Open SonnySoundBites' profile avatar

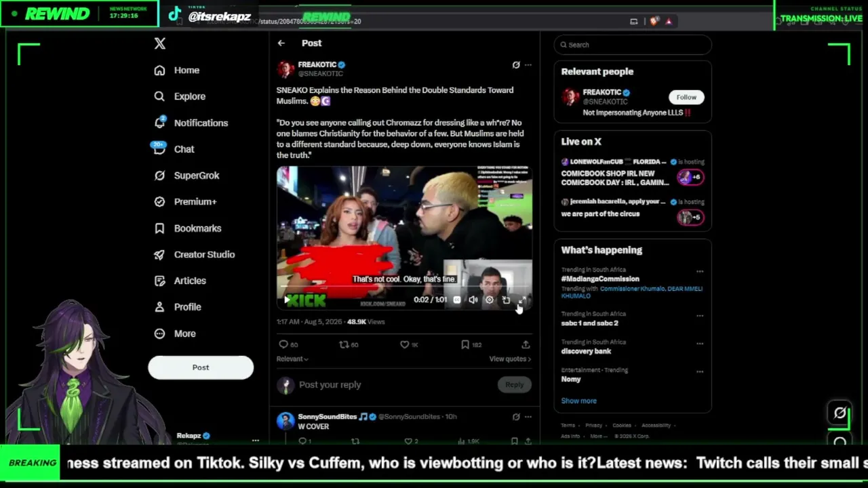coord(285,421)
